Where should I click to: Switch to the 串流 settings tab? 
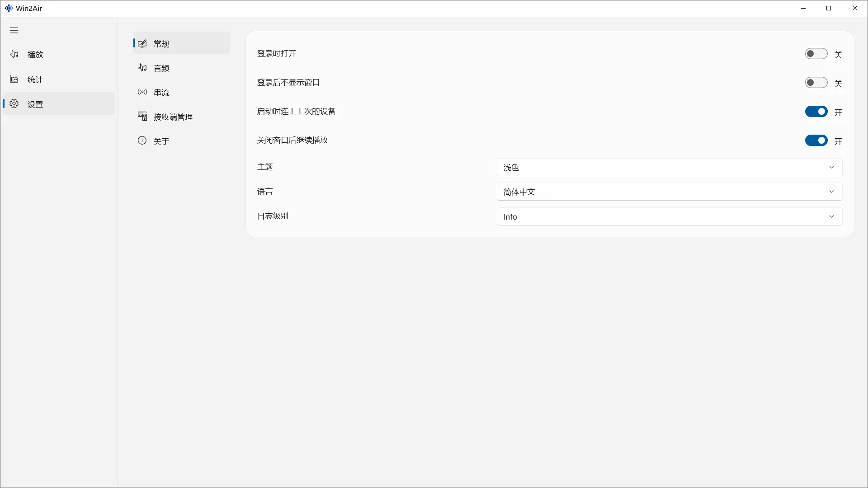(x=181, y=92)
